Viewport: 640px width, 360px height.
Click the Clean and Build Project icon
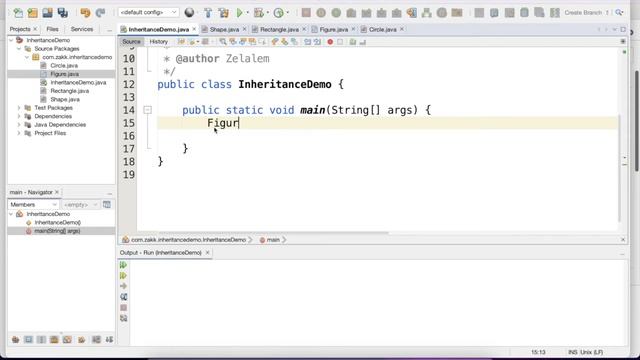(223, 13)
